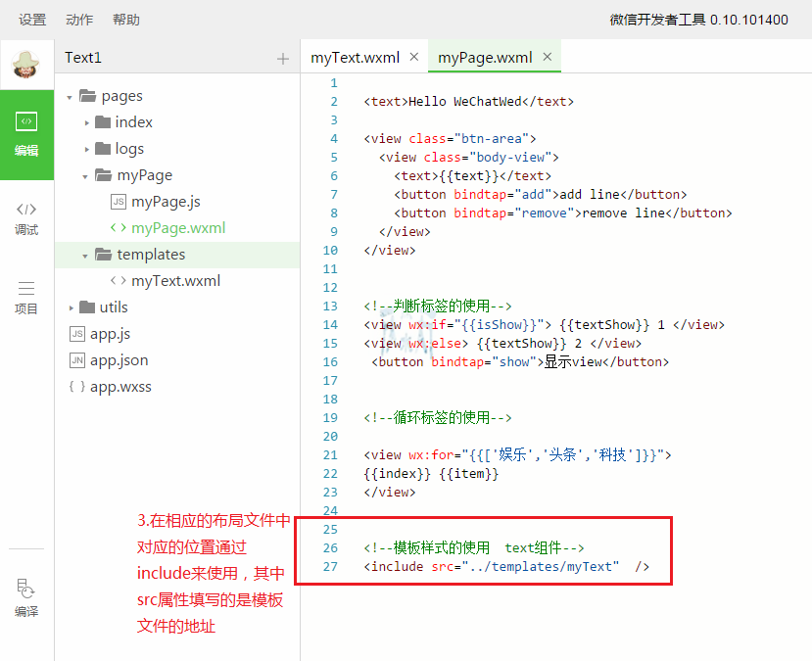812x661 pixels.
Task: Collapse the templates folder
Action: [86, 255]
